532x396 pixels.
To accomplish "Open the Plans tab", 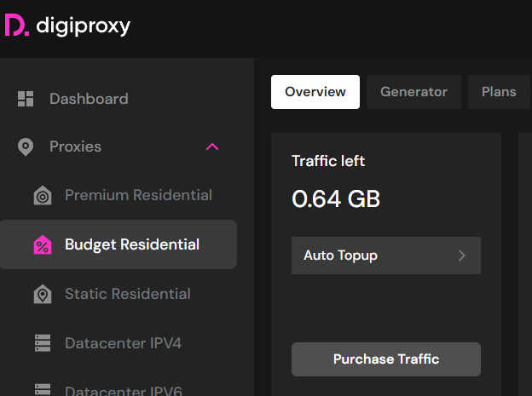I will [499, 92].
